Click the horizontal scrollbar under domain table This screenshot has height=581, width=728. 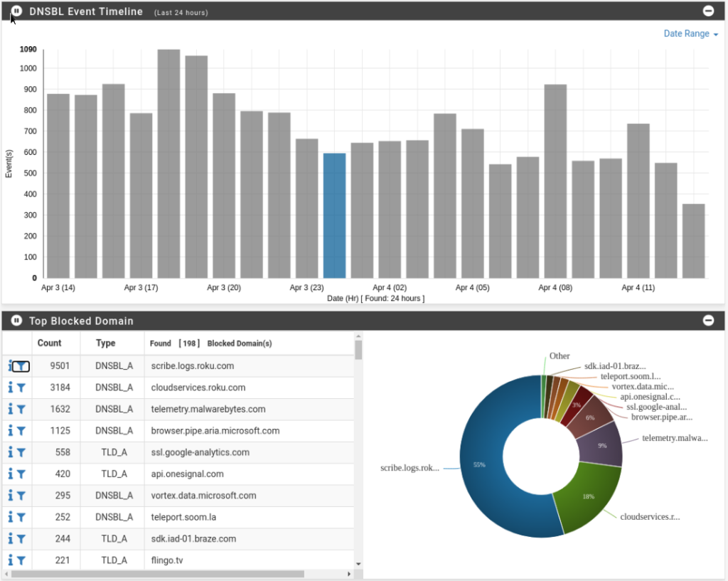pyautogui.click(x=158, y=574)
